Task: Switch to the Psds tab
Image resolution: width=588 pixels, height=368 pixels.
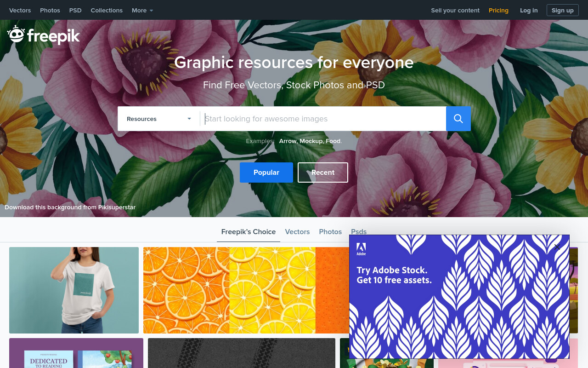Action: click(359, 231)
